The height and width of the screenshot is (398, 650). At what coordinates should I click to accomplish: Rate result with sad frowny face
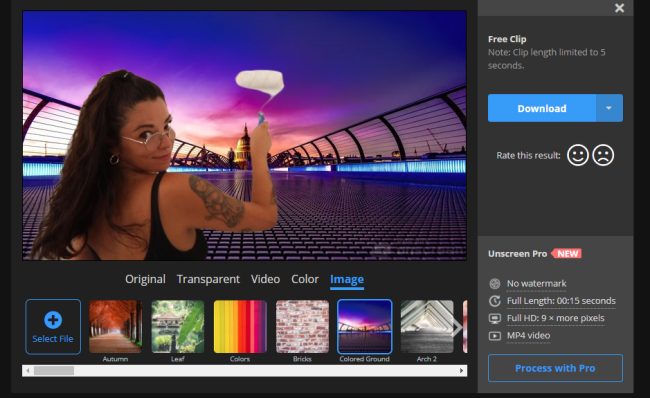pos(603,155)
